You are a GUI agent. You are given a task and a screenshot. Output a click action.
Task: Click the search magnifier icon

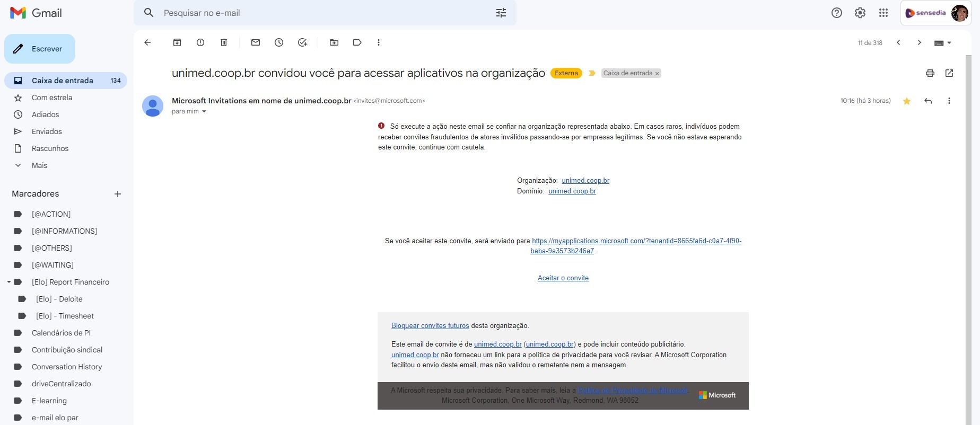point(149,13)
